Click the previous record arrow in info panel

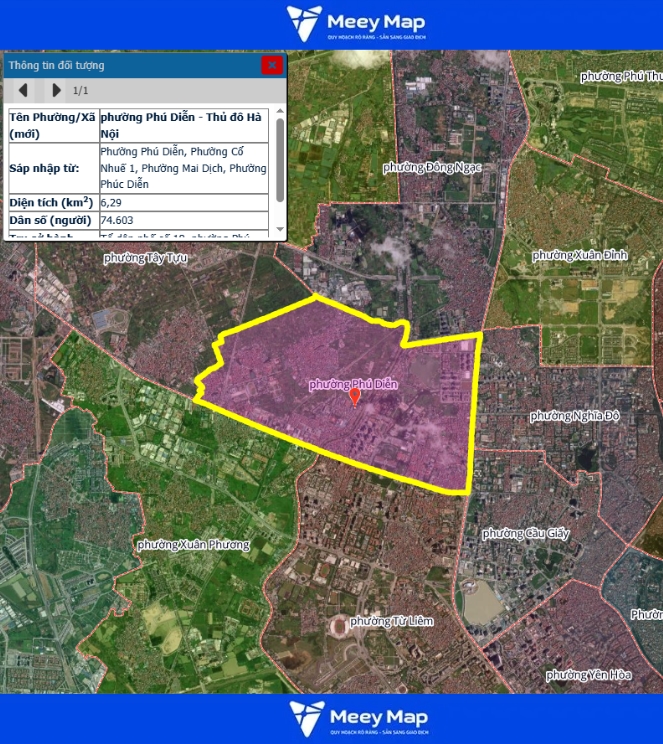tap(23, 91)
